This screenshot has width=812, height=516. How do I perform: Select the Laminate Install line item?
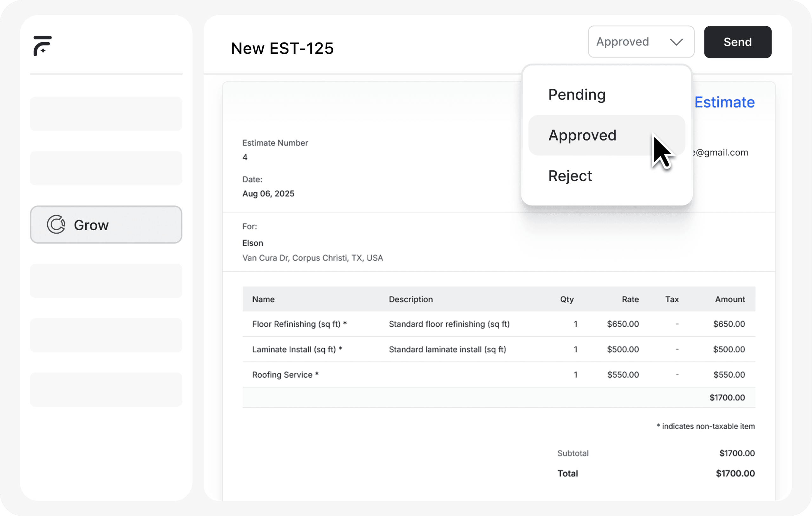pyautogui.click(x=297, y=349)
